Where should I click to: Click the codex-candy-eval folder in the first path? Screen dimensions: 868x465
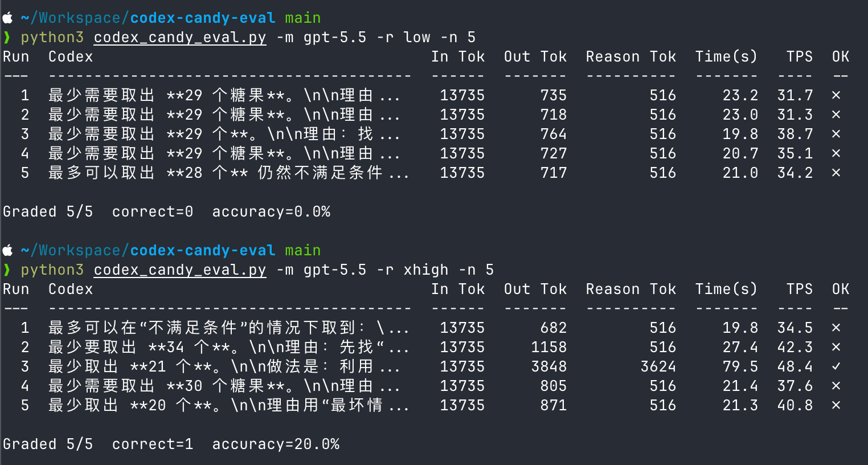(x=203, y=18)
